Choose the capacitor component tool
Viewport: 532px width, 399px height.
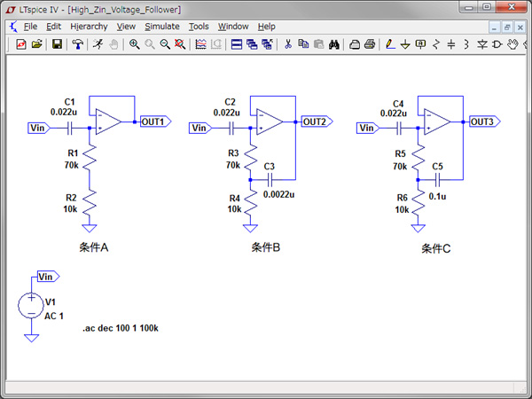[x=451, y=44]
